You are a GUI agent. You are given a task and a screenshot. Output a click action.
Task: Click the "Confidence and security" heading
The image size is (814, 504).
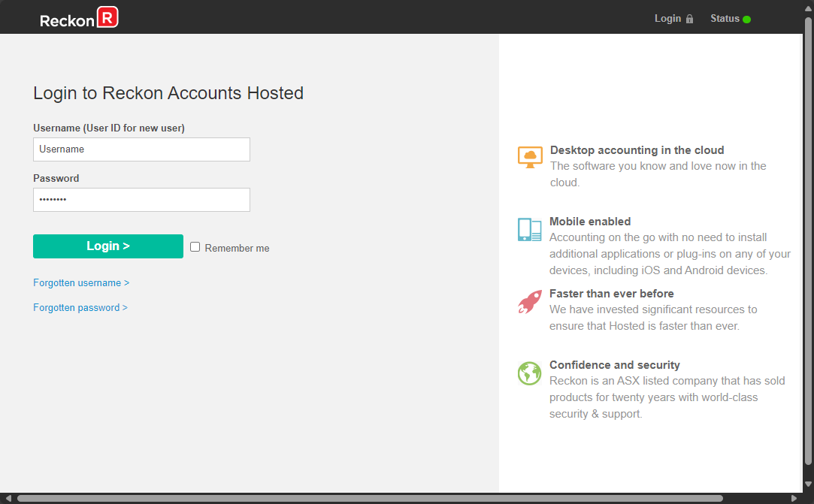click(x=615, y=365)
